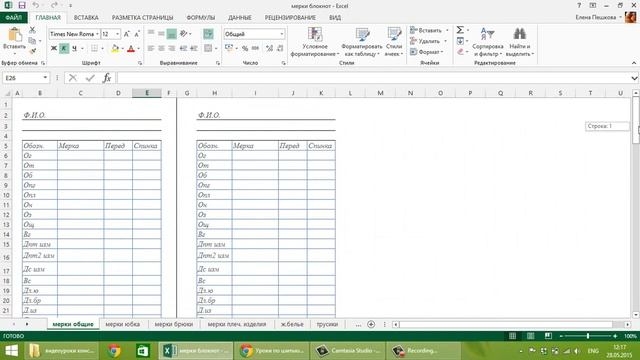Click the borders icon in the font group

coord(94,48)
